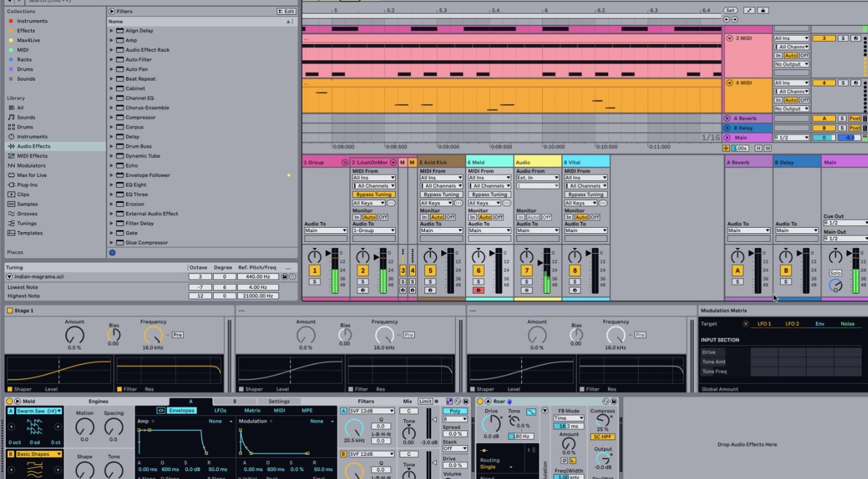Adjust the Stage 1 Frequency knob

pyautogui.click(x=153, y=335)
